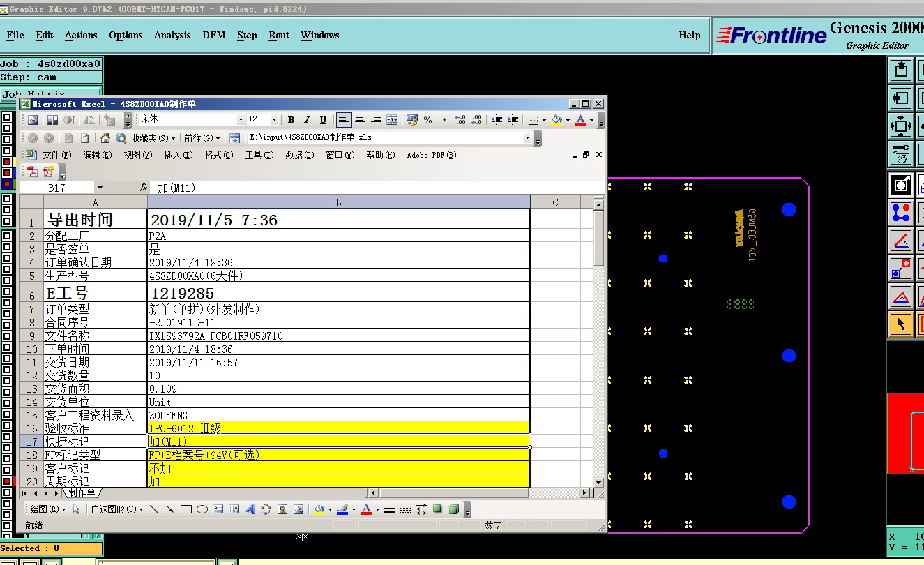This screenshot has width=924, height=565.
Task: Click the formula bar showing 加(M11)
Action: point(377,188)
